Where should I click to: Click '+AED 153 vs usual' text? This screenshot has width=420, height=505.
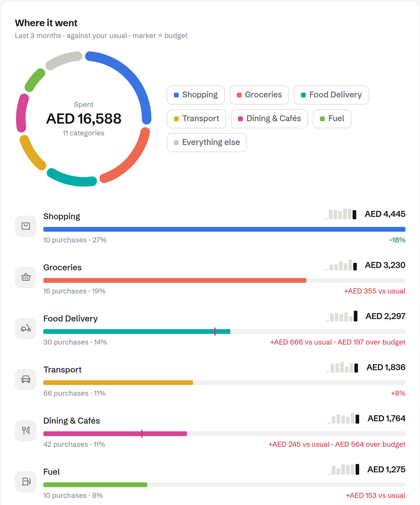click(376, 495)
